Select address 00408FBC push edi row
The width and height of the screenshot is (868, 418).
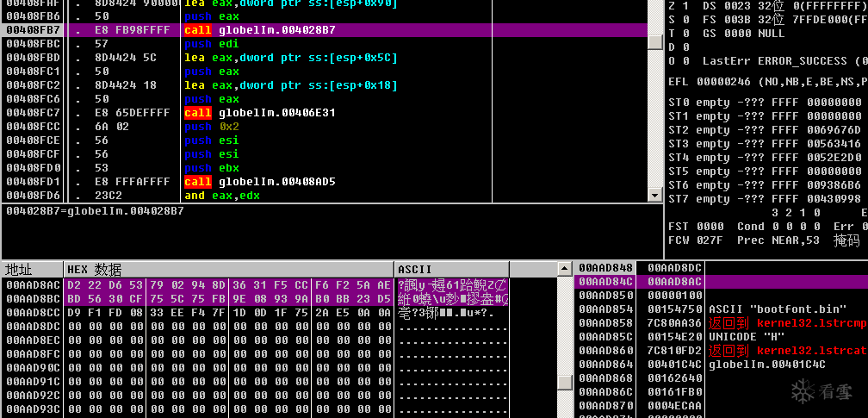pos(325,44)
